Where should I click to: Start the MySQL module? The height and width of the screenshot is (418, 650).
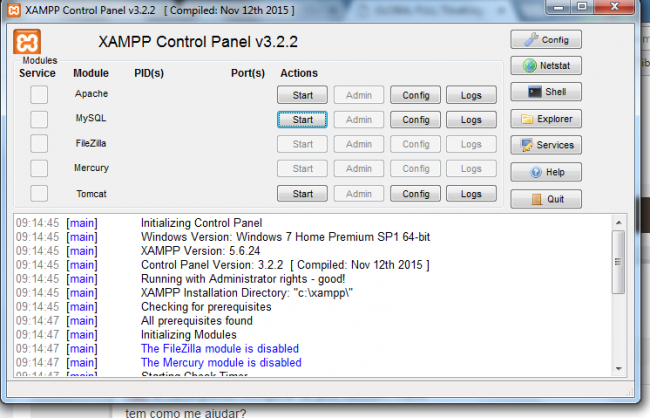[302, 119]
